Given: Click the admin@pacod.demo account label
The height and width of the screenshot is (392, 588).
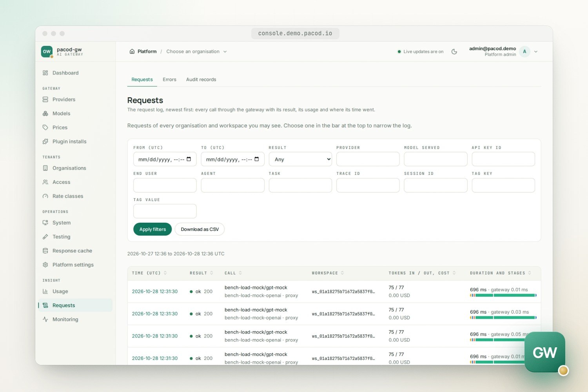Looking at the screenshot, I should tap(492, 49).
